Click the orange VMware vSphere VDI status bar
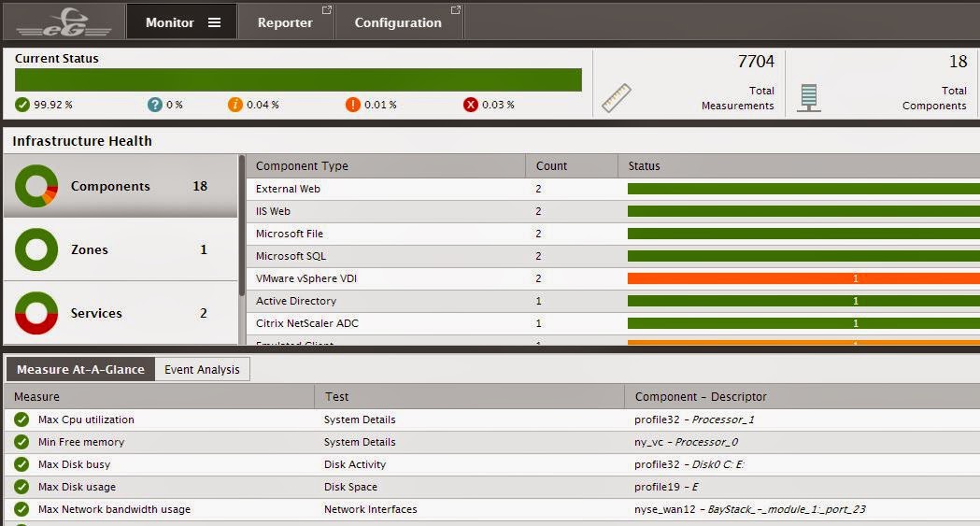The height and width of the screenshot is (526, 980). pyautogui.click(x=803, y=278)
